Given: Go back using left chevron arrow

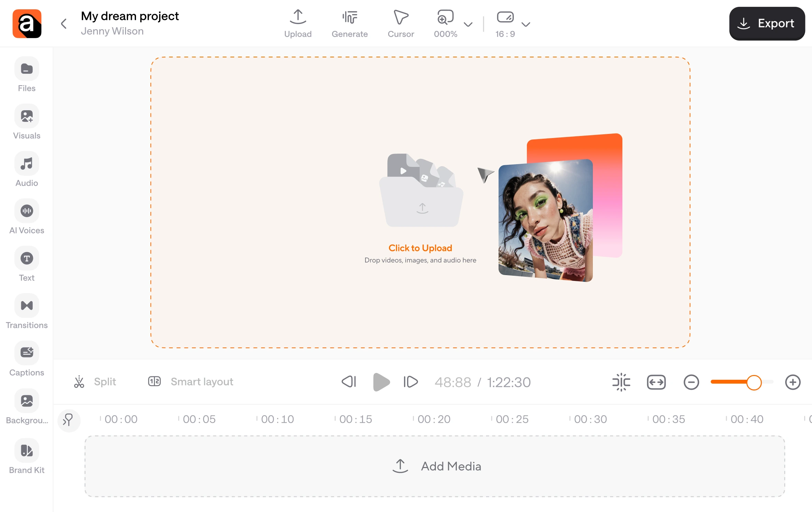Looking at the screenshot, I should (64, 24).
